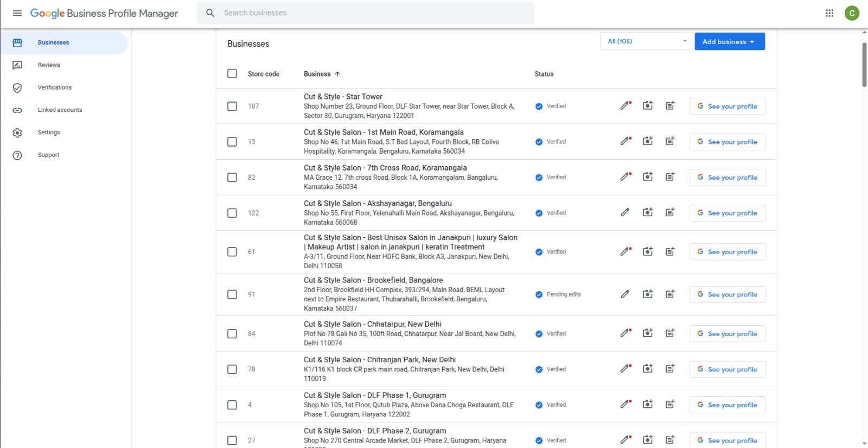Open the Add business dropdown
The height and width of the screenshot is (448, 868).
729,42
